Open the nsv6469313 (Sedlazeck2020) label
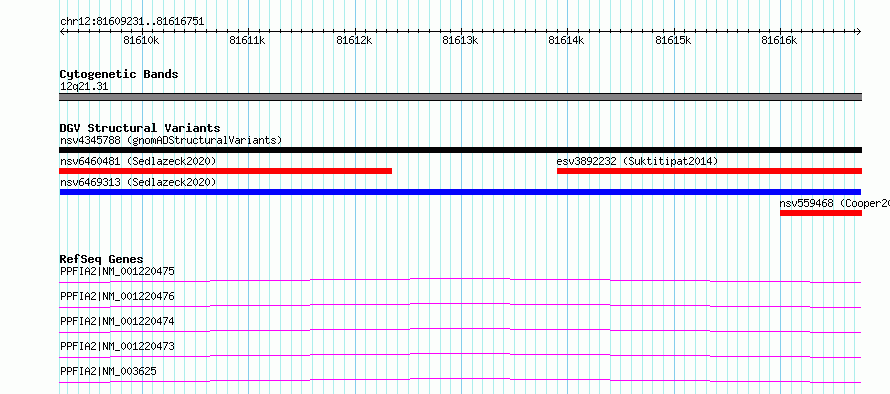 (138, 182)
